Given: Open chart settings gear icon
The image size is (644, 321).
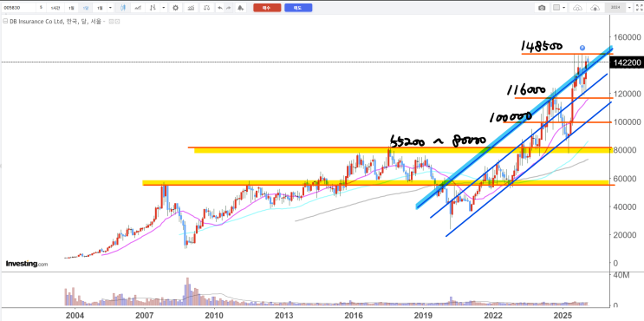Looking at the screenshot, I should coord(175,8).
